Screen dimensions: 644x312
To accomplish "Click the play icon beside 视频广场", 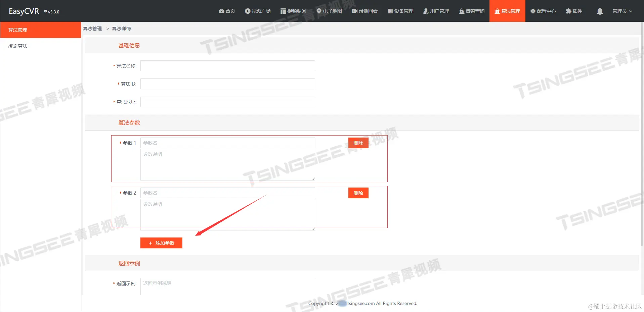I will pos(248,11).
